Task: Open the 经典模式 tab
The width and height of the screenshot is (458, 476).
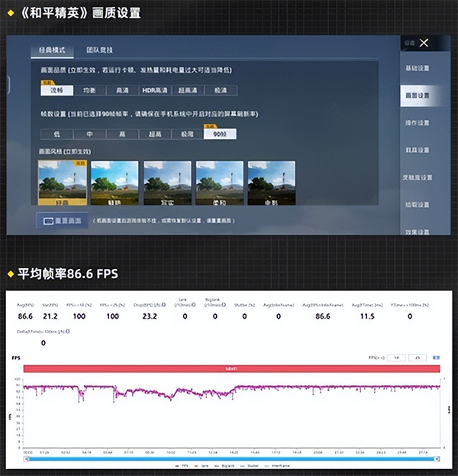Action: [52, 50]
